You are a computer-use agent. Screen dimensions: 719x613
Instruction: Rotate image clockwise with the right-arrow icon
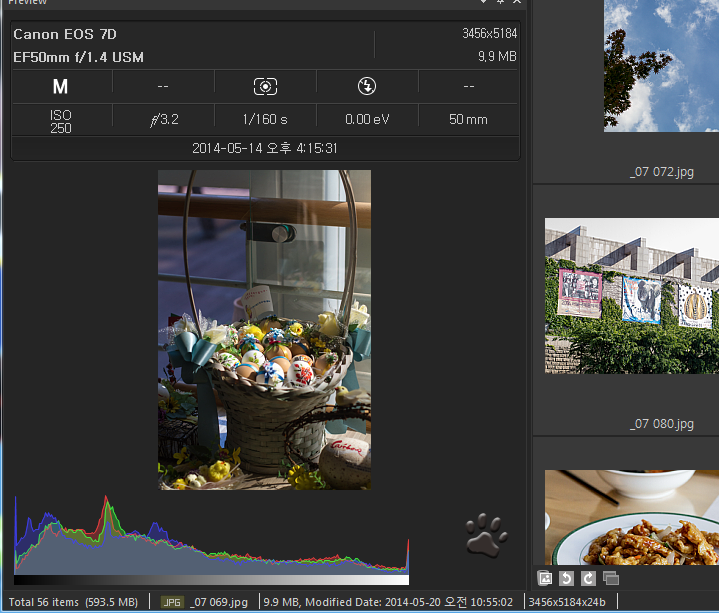click(588, 578)
